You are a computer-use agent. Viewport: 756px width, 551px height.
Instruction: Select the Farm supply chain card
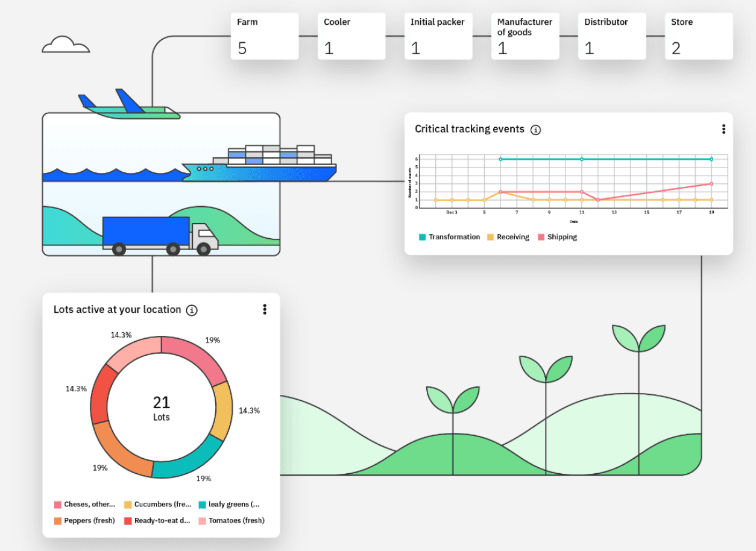[x=265, y=36]
